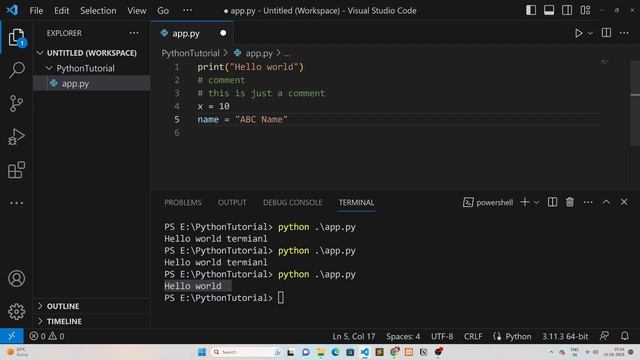The height and width of the screenshot is (360, 640).
Task: Open run button dropdown arrow
Action: 590,33
